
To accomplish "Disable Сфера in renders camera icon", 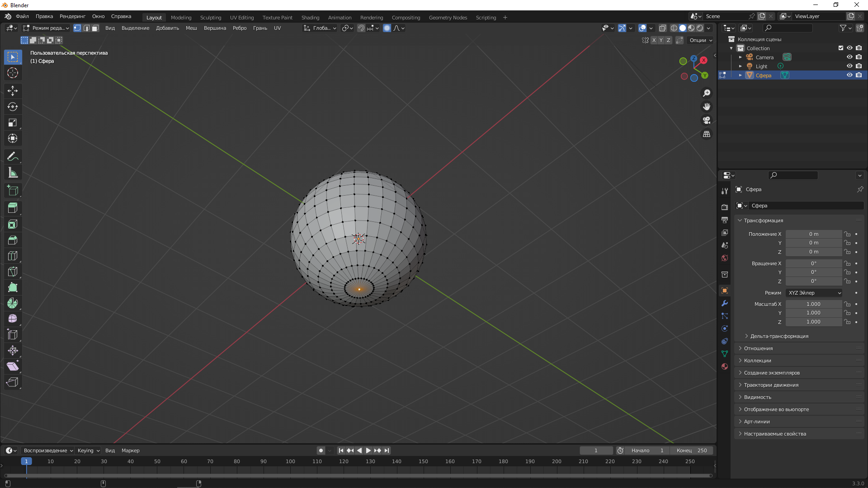I will pos(859,75).
